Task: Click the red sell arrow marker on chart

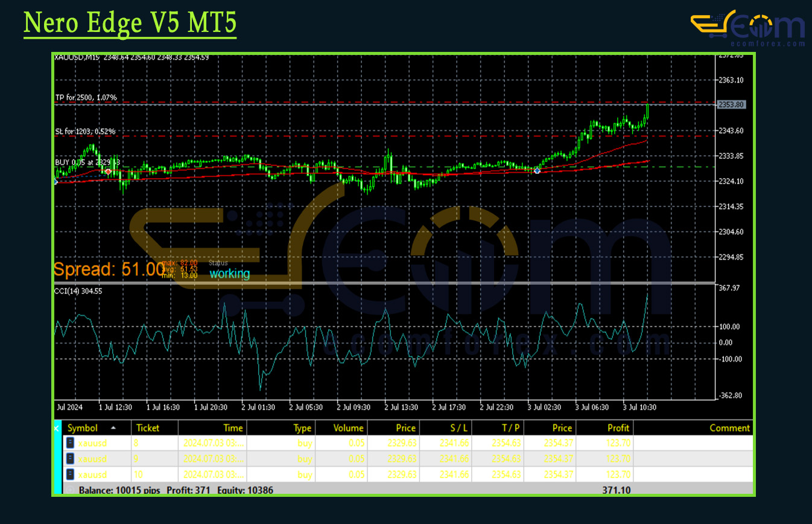Action: tap(108, 172)
